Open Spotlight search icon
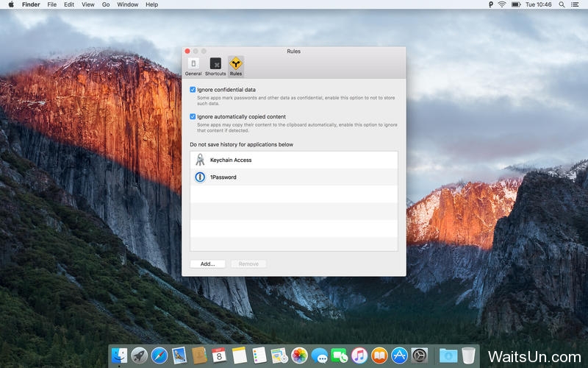 click(x=562, y=4)
